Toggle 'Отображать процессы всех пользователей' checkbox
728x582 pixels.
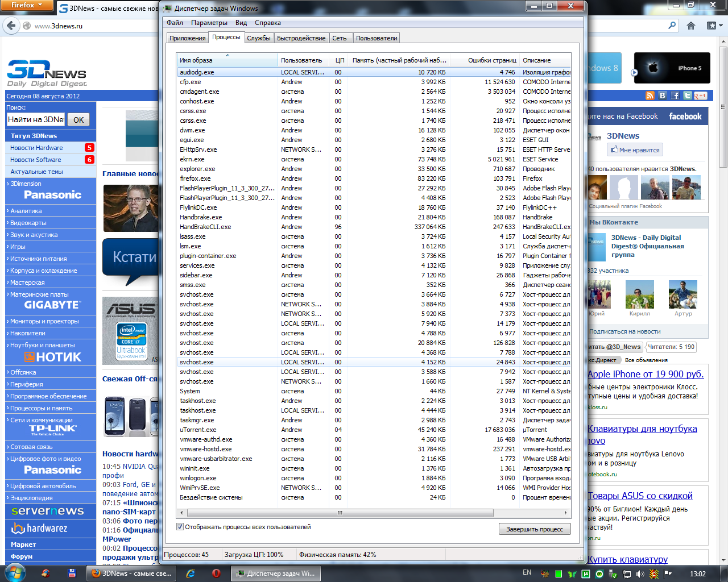(x=180, y=527)
